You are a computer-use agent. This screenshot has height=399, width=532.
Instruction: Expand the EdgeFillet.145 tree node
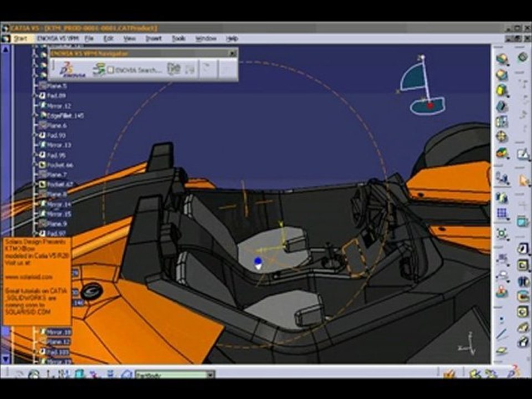(x=35, y=116)
